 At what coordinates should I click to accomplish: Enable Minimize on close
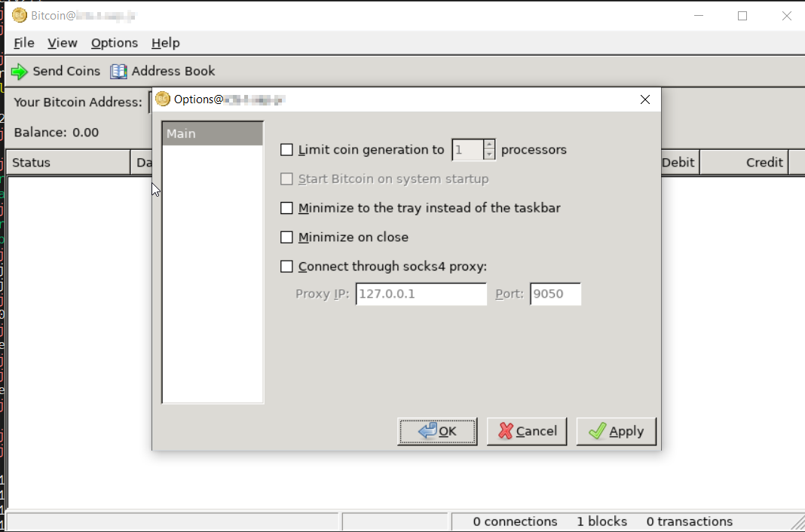286,237
